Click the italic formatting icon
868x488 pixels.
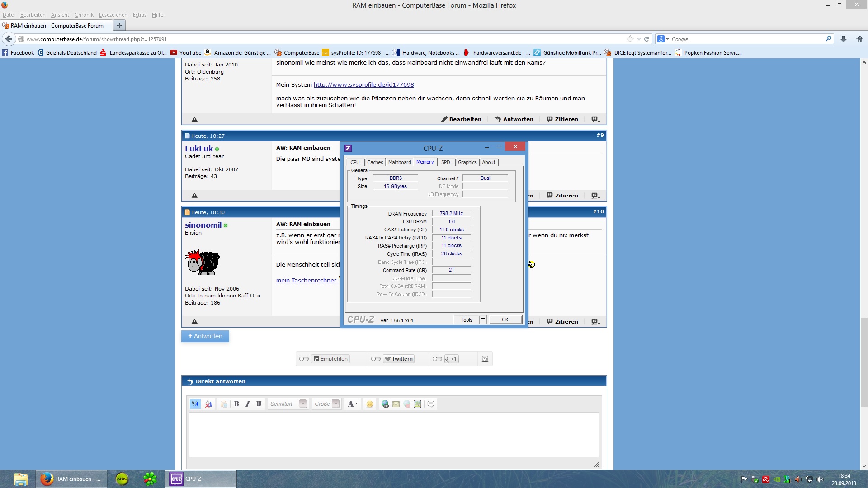click(x=248, y=404)
